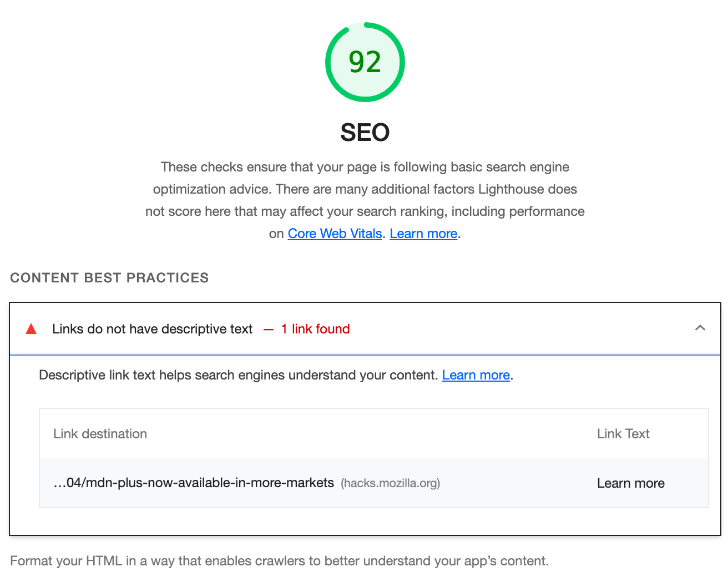Click the Link Text column header
The image size is (728, 577).
[x=623, y=434]
